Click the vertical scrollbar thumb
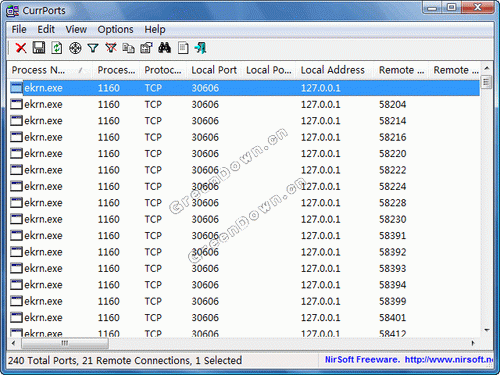The height and width of the screenshot is (375, 500). coord(487,82)
